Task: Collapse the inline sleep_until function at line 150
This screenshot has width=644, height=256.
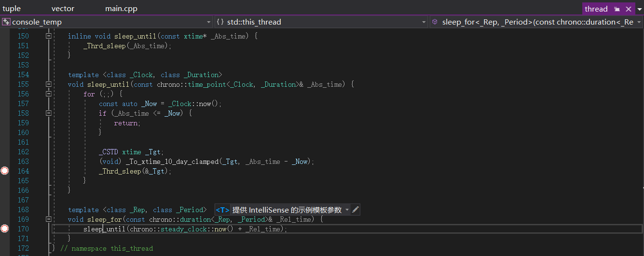Action: [48, 36]
